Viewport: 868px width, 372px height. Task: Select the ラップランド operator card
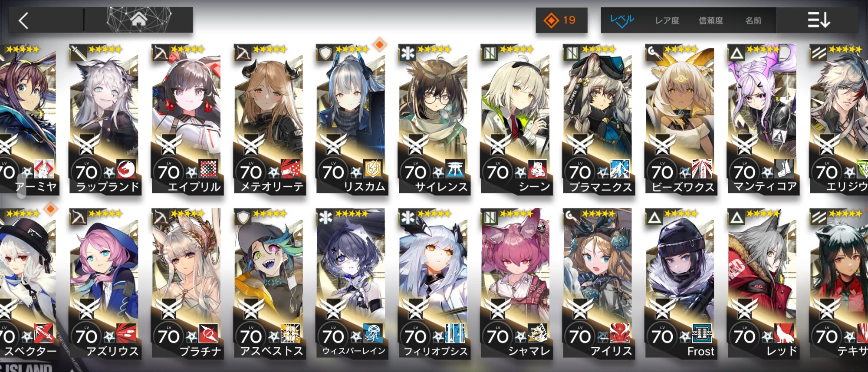click(105, 119)
